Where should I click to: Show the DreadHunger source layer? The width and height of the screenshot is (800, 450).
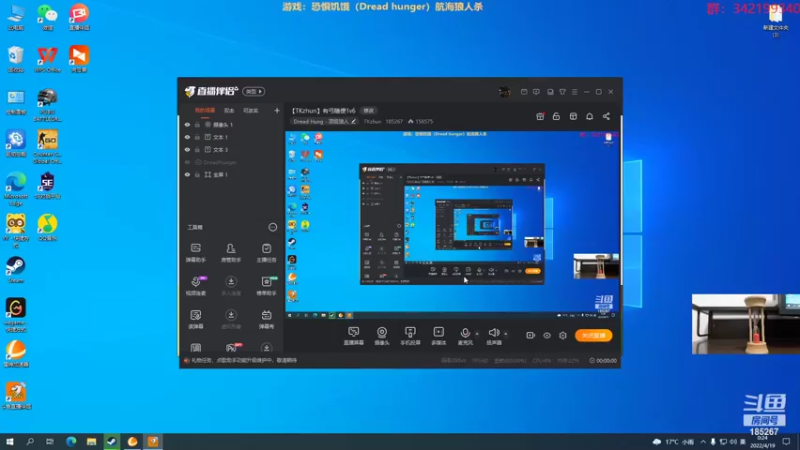(187, 162)
